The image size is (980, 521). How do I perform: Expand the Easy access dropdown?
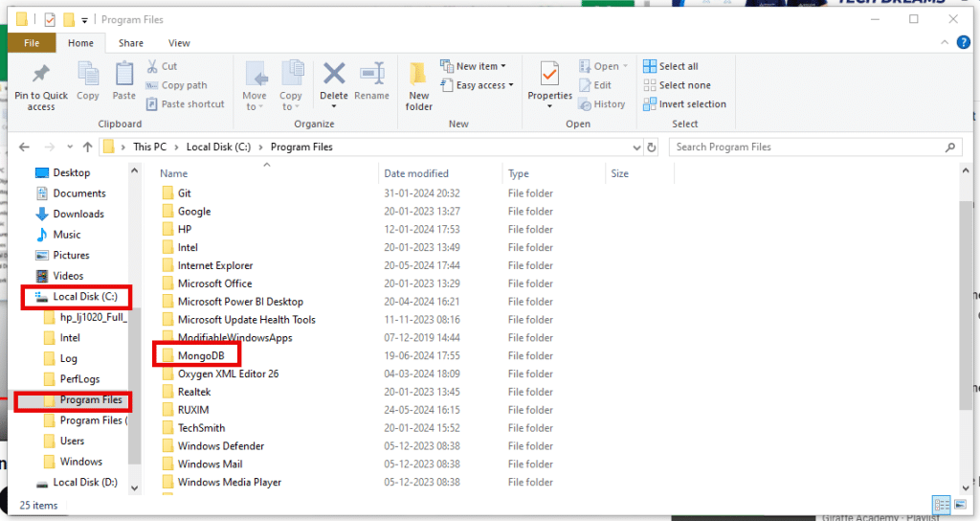pos(478,85)
